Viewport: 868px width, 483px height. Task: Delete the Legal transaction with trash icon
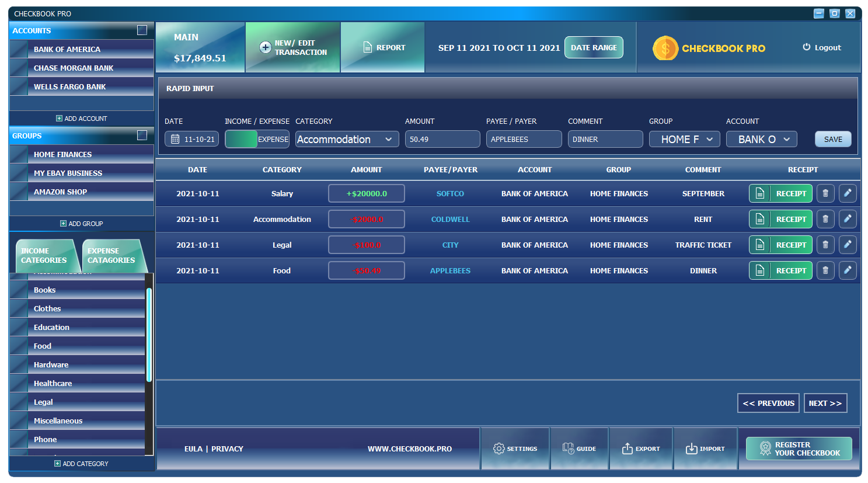click(825, 245)
